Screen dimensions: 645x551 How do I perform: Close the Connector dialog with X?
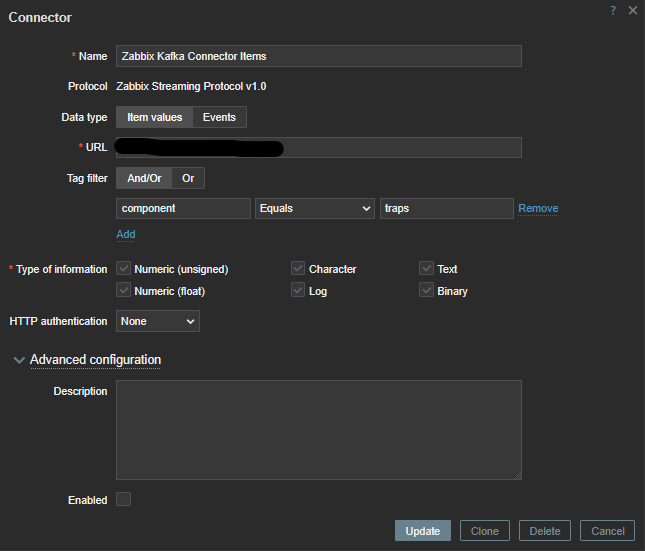632,10
